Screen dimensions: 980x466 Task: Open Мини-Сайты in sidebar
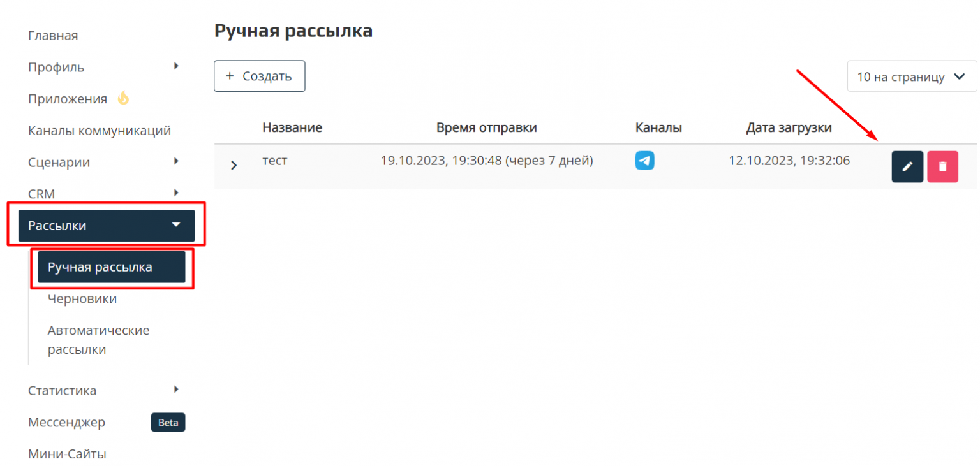click(x=67, y=454)
